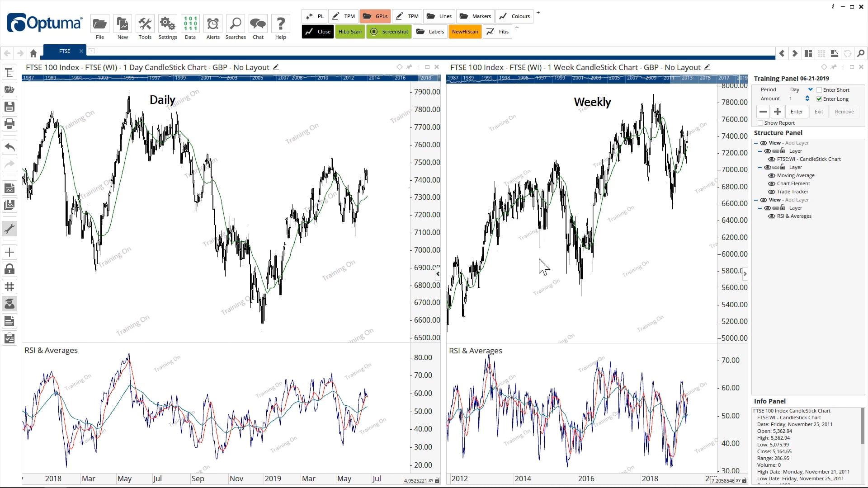The width and height of the screenshot is (868, 488).
Task: Collapse Daily chart price scale arrow
Action: (438, 274)
